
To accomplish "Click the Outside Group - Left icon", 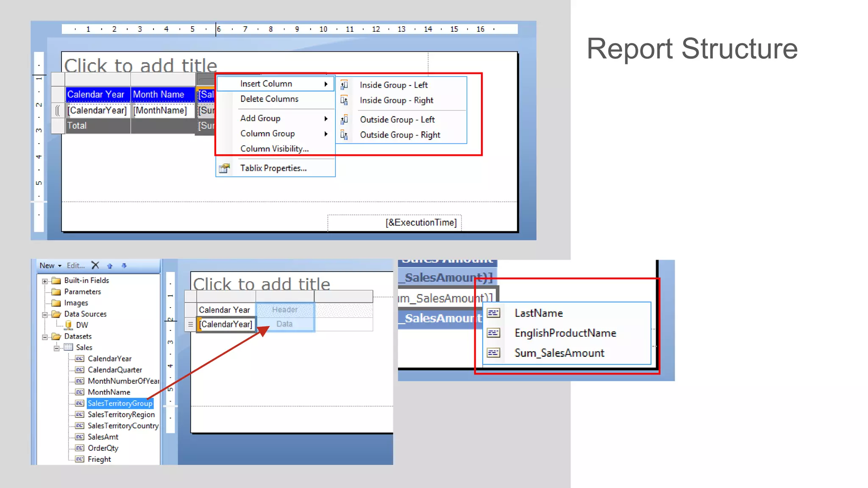I will coord(344,119).
